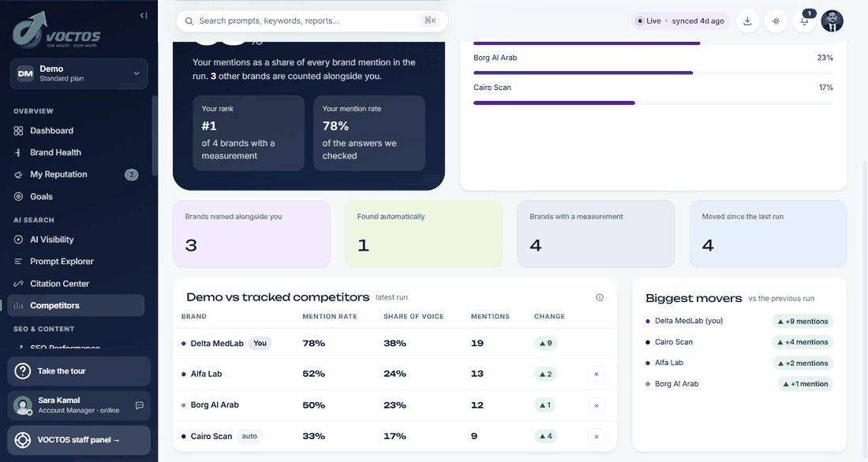Click Delta MedLab (you) in Biggest movers
The width and height of the screenshot is (868, 462).
coord(689,321)
